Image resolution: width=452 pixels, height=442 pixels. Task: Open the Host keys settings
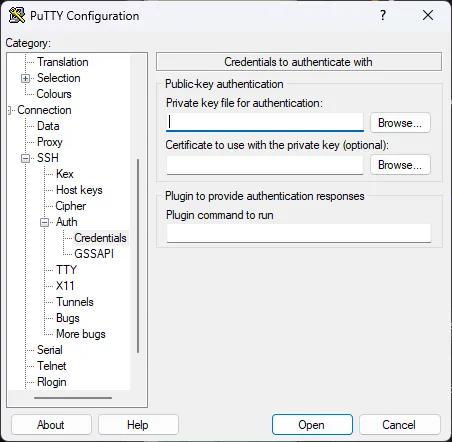tap(79, 190)
